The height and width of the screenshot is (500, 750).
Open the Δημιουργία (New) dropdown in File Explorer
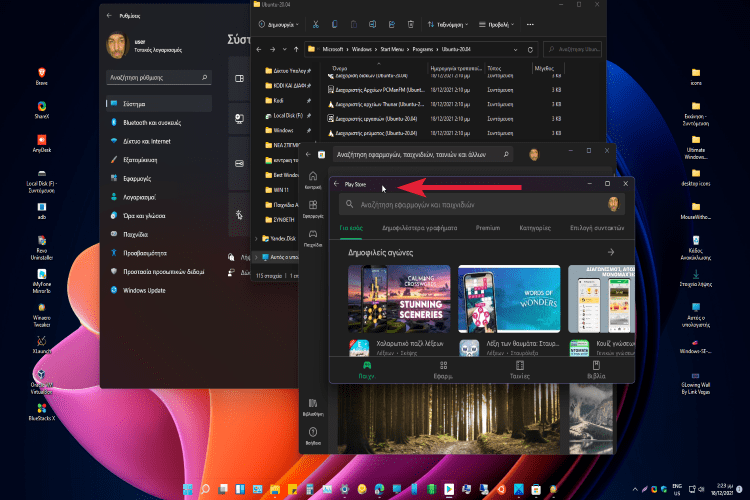(279, 24)
